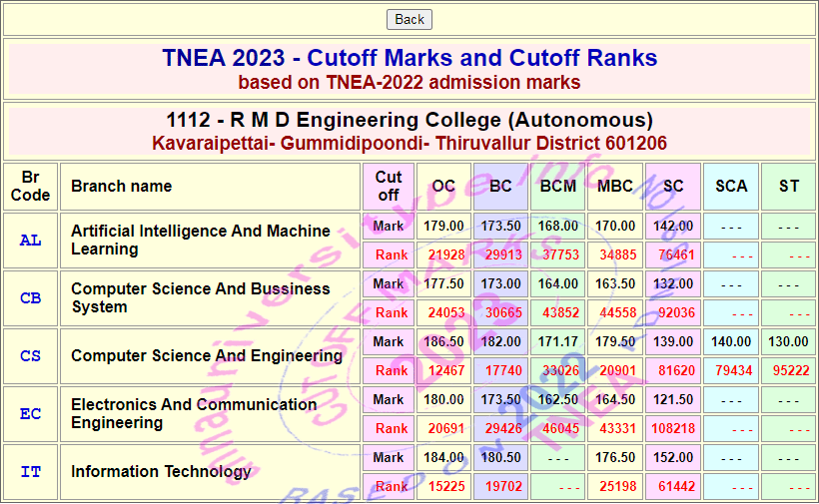Select CS MBC rank 20901
The height and width of the screenshot is (504, 819).
point(618,370)
